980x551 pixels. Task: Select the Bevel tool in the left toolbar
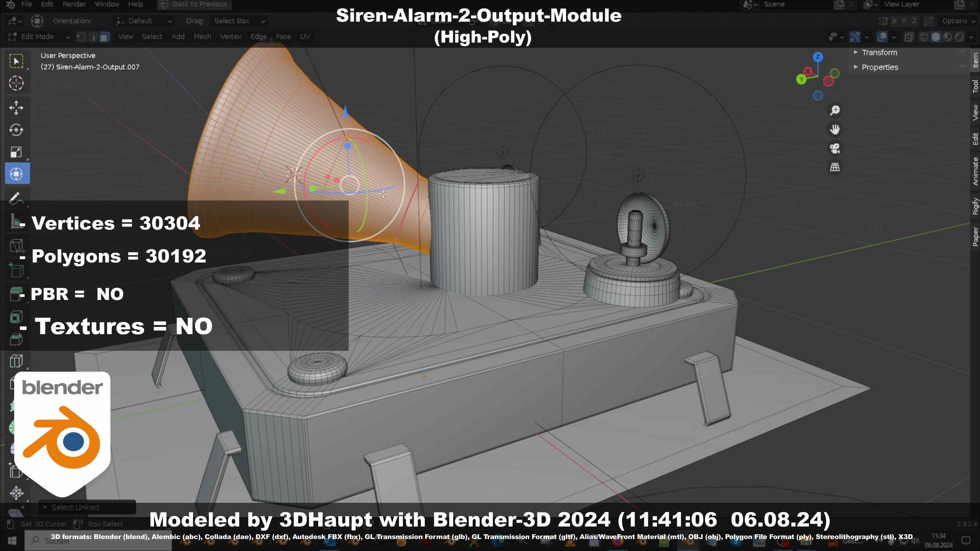[x=16, y=340]
